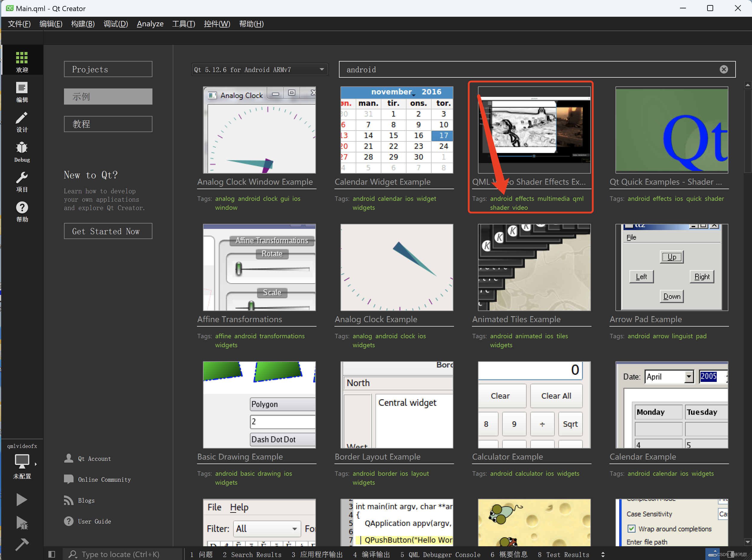Open Qt Quick Examples Shader thumbnail
Image resolution: width=752 pixels, height=560 pixels.
pyautogui.click(x=672, y=130)
